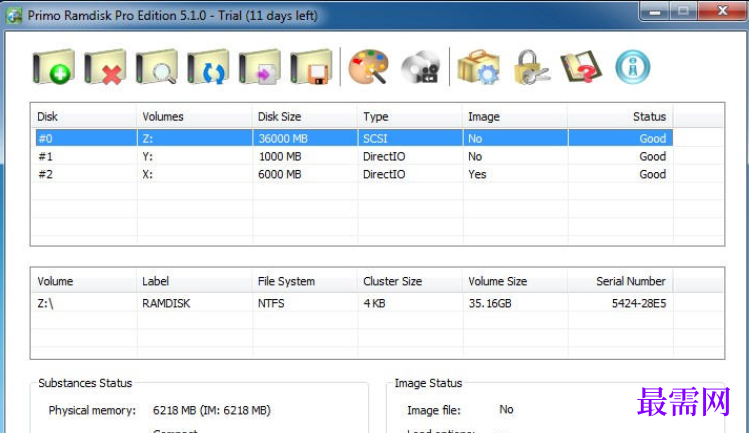
Task: Save disk image with floppy icon
Action: tap(311, 67)
